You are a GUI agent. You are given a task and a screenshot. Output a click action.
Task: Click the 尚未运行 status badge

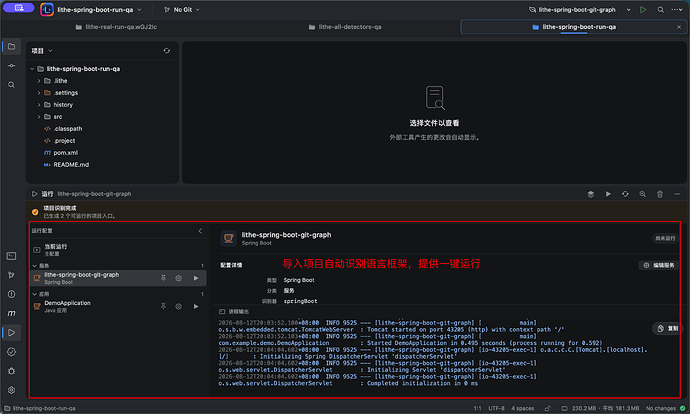(x=664, y=238)
